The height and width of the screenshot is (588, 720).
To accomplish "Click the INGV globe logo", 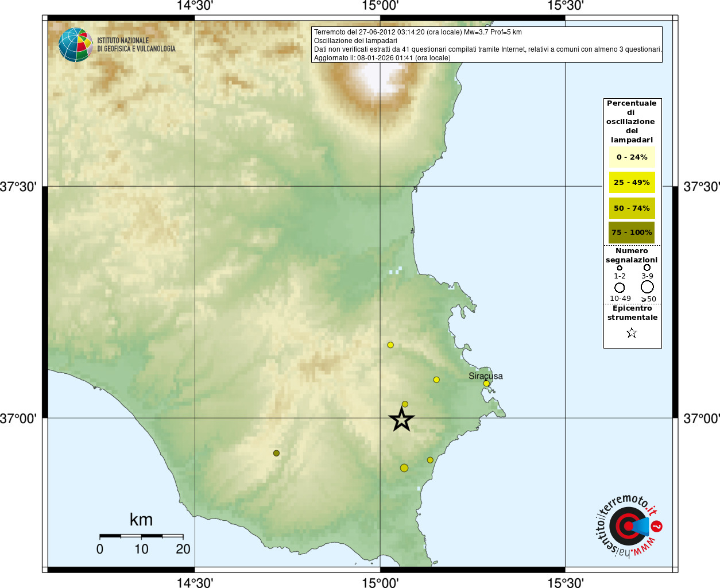I will click(x=75, y=45).
